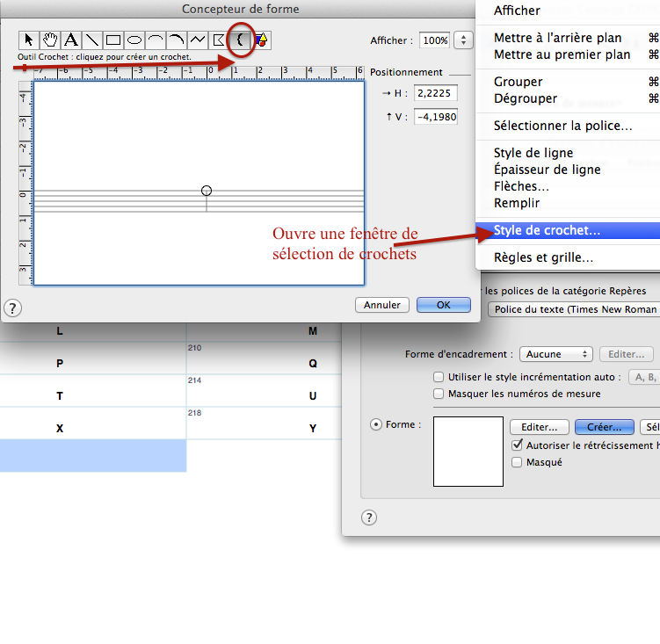This screenshot has width=660, height=644.
Task: Click the OK button in Concepteur de forme
Action: pyautogui.click(x=443, y=305)
